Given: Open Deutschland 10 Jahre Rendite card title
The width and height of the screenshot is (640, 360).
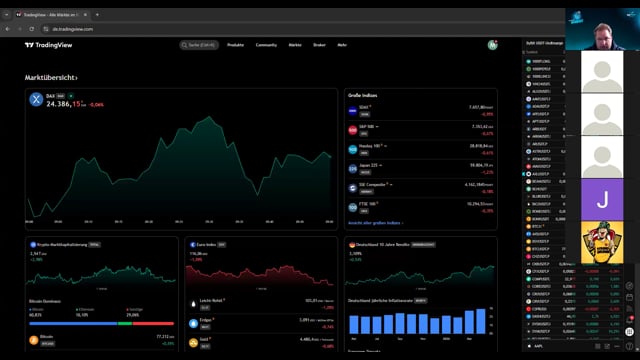Looking at the screenshot, I should [x=382, y=244].
